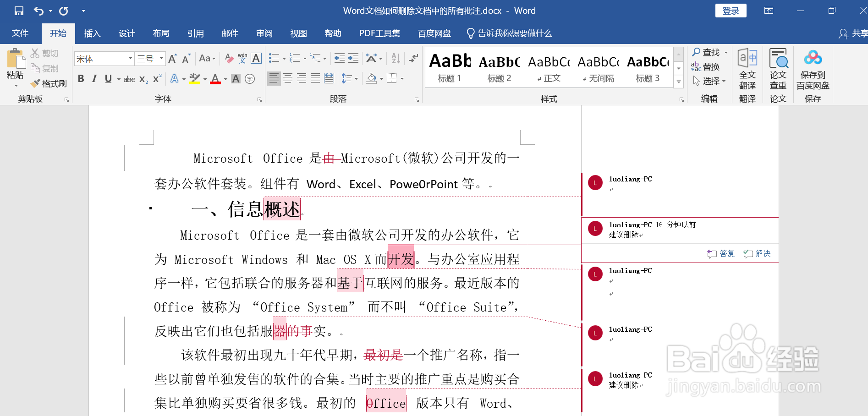This screenshot has width=868, height=416.
Task: Toggle bold formatting
Action: tap(81, 79)
